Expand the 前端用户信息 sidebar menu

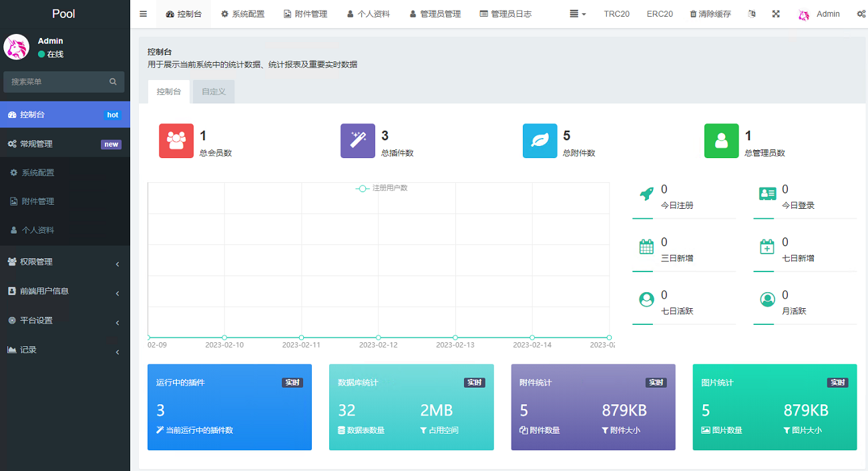click(65, 292)
